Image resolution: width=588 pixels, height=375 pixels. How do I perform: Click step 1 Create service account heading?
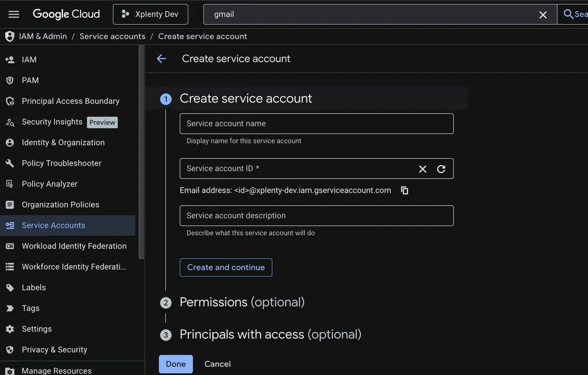pos(246,98)
